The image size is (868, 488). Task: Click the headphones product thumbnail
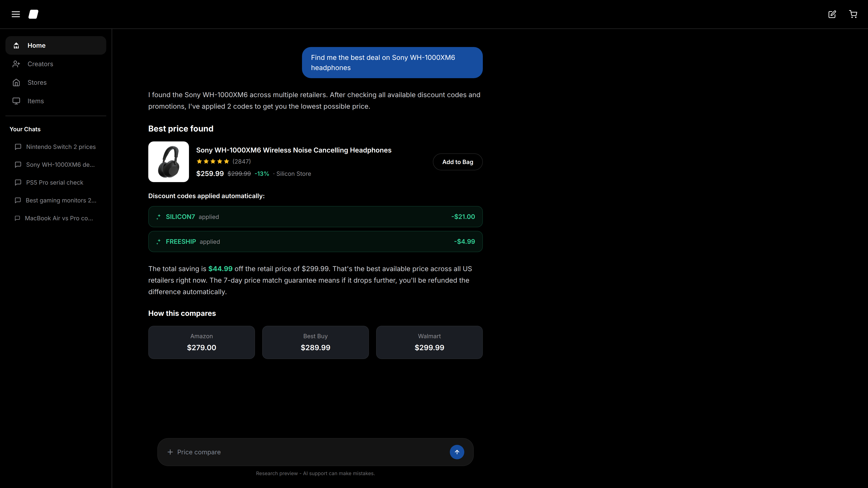click(x=168, y=162)
